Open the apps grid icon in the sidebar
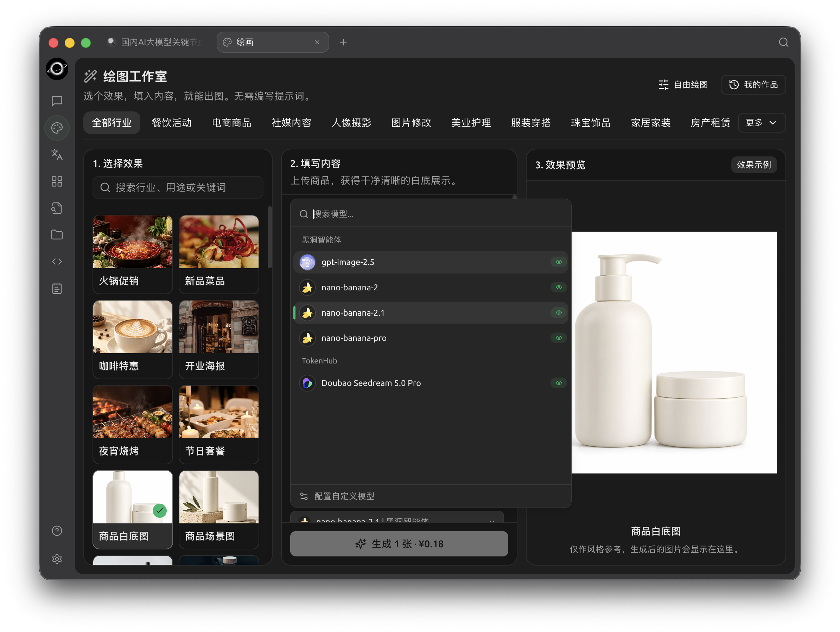This screenshot has height=632, width=840. point(57,181)
